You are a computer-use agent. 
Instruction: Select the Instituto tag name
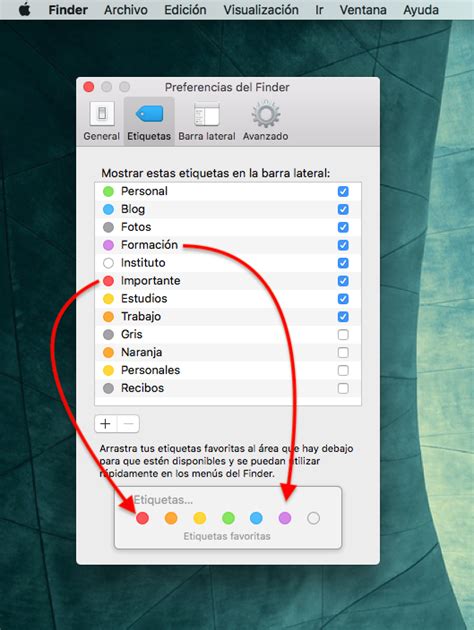coord(143,263)
